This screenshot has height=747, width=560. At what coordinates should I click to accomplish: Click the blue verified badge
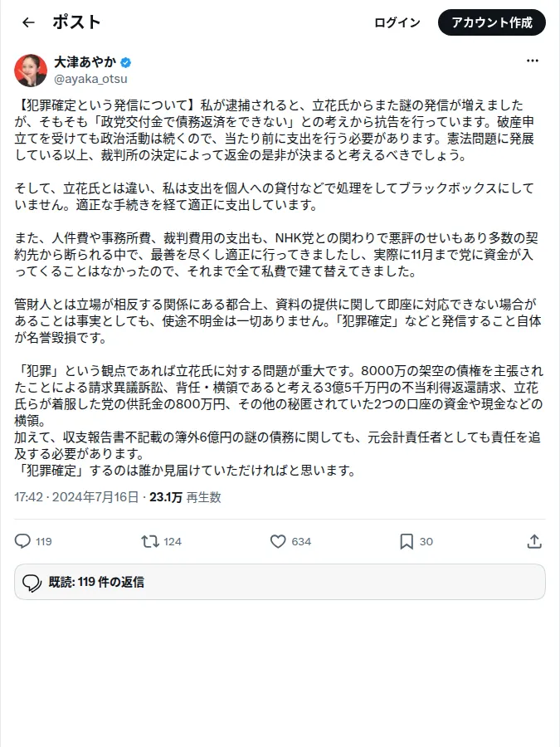pos(126,62)
